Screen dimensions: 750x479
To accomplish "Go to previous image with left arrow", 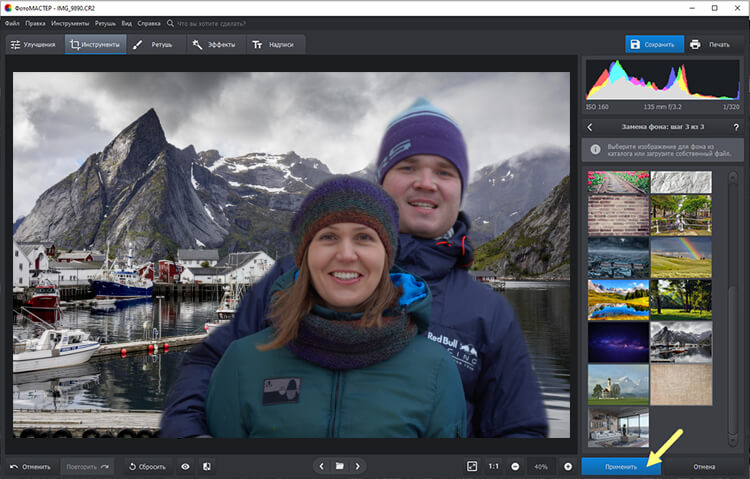I will click(x=321, y=466).
